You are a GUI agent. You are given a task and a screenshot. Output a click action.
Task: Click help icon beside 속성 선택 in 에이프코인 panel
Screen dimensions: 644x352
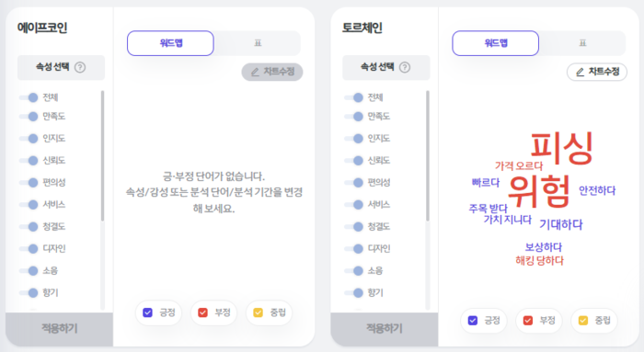(x=80, y=67)
